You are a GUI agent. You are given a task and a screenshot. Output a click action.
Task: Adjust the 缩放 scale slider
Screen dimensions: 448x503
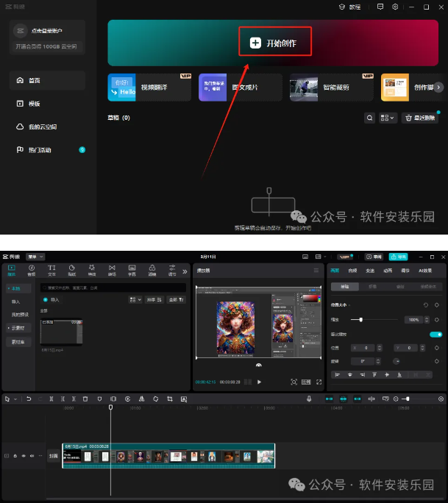click(x=360, y=320)
